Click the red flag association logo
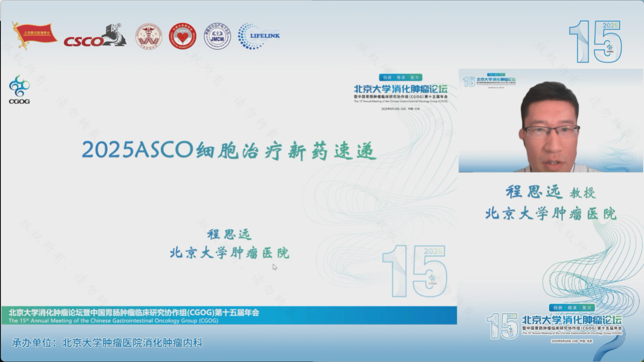Image resolution: width=644 pixels, height=362 pixels. pos(35,35)
